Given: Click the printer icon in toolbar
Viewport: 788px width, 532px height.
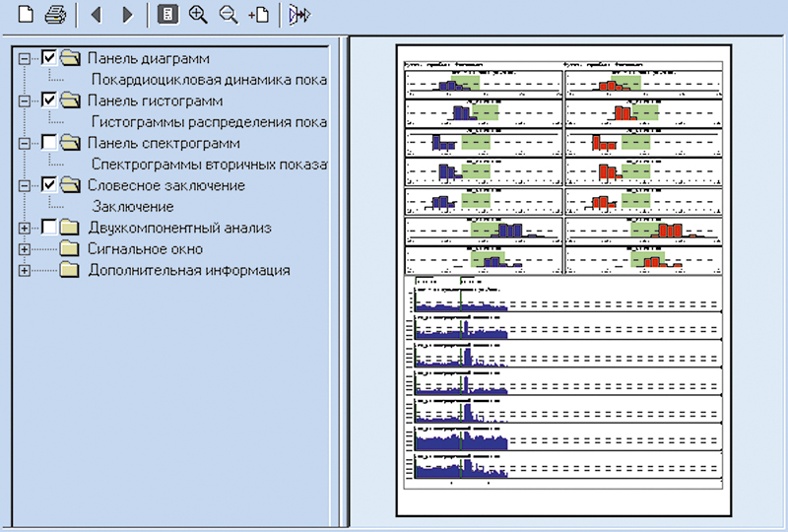Looking at the screenshot, I should pos(55,15).
